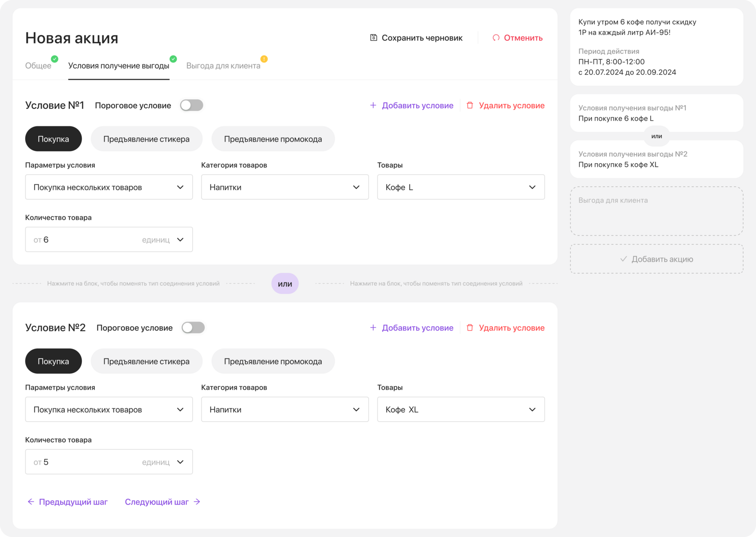The image size is (756, 537).
Task: Open the Выгода для клиента tab
Action: [223, 66]
